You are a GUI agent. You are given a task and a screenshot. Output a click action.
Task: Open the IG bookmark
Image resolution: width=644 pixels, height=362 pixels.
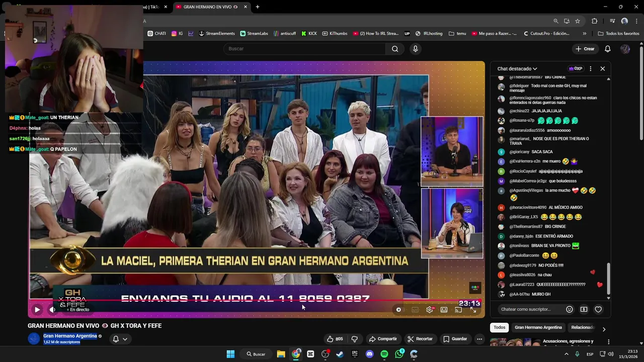[177, 34]
